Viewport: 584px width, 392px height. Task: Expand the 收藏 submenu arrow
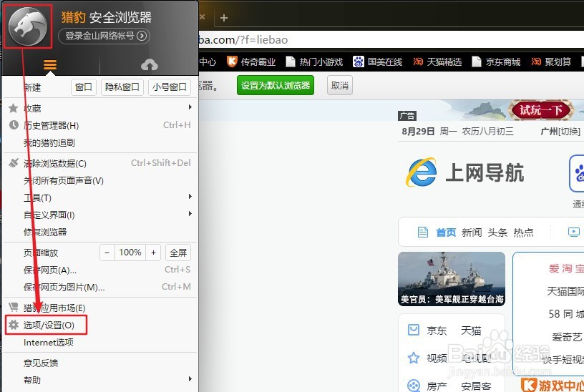tap(190, 107)
